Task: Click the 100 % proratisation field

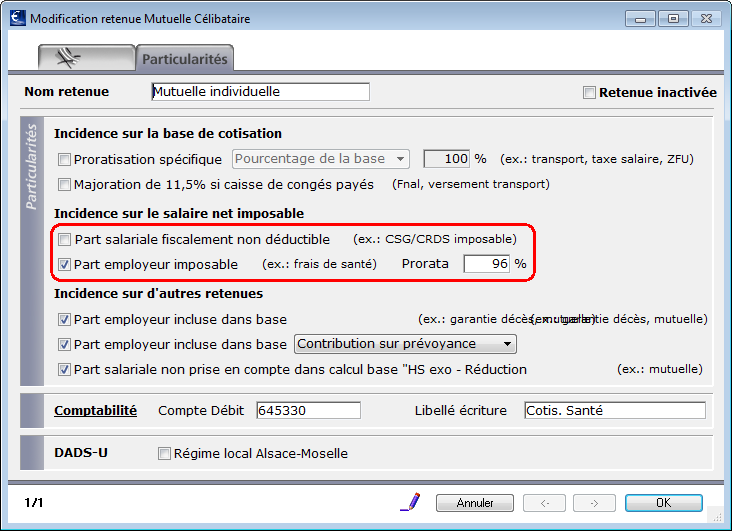Action: (x=446, y=159)
